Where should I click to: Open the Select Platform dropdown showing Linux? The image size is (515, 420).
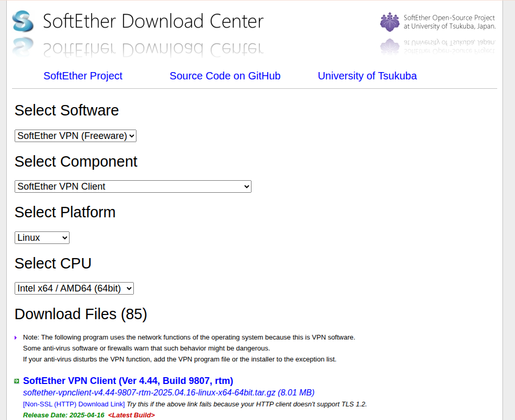(x=42, y=238)
